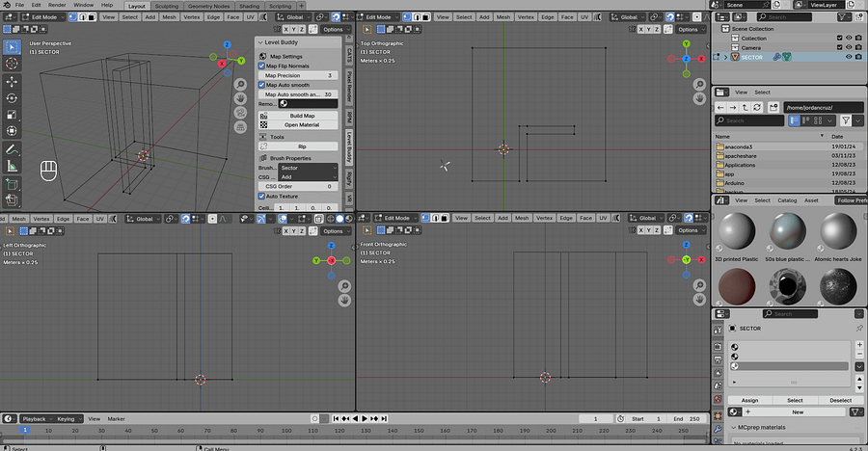The image size is (868, 451).
Task: Open CSG operation Add dropdown
Action: [x=308, y=177]
